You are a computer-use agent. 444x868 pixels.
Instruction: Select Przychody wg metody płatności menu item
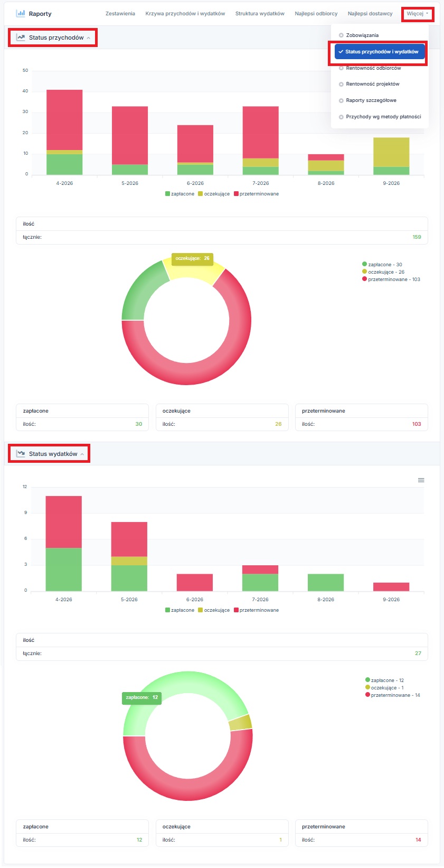383,117
